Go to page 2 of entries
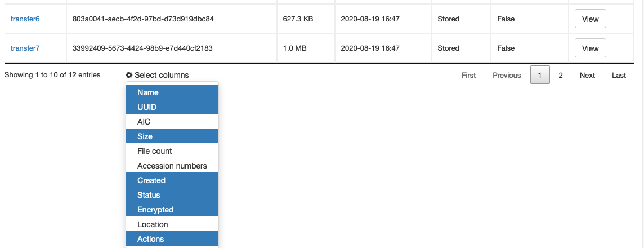 pyautogui.click(x=561, y=75)
